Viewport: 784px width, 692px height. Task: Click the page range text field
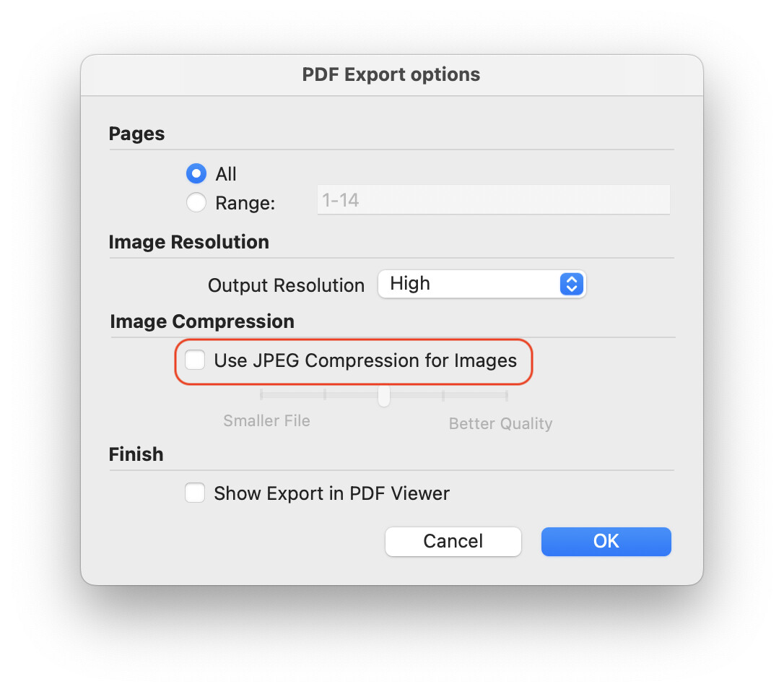(x=493, y=200)
